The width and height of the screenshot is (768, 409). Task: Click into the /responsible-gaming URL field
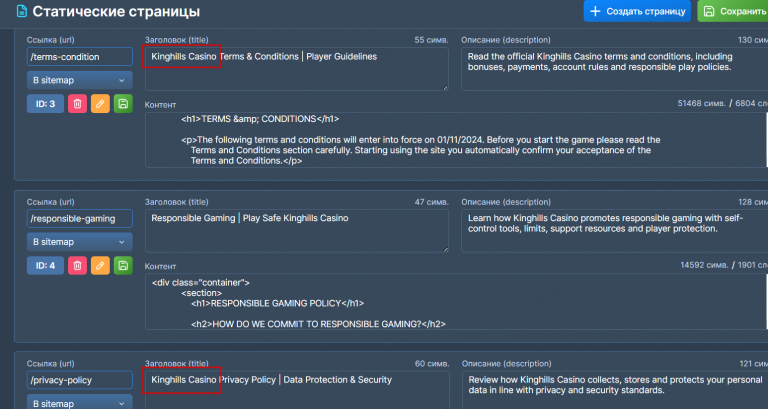tap(80, 218)
